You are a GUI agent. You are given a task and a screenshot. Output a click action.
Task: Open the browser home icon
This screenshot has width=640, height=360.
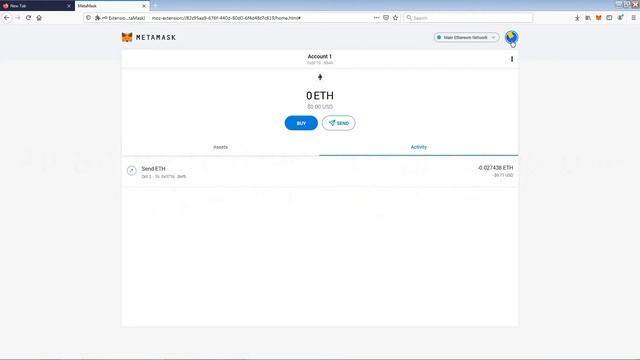click(x=39, y=18)
